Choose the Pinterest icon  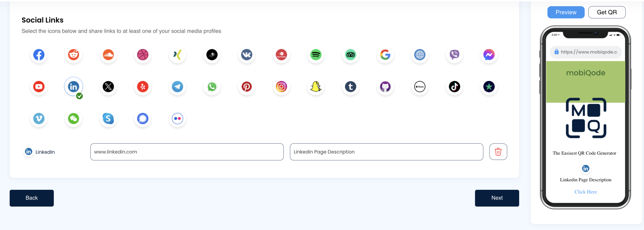(247, 87)
